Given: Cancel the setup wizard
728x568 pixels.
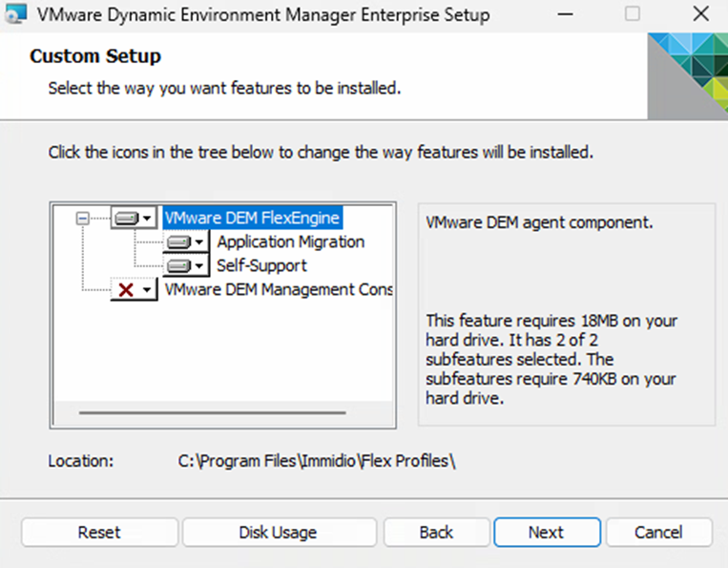Looking at the screenshot, I should 658,533.
